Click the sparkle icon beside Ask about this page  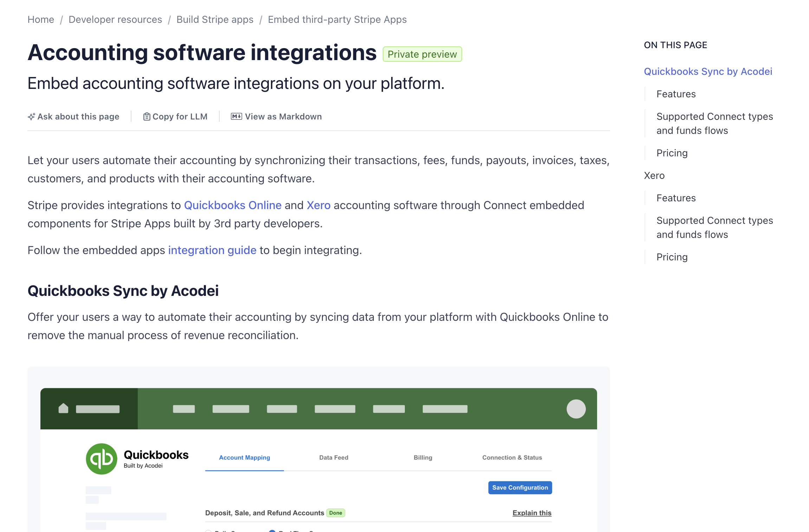point(31,117)
